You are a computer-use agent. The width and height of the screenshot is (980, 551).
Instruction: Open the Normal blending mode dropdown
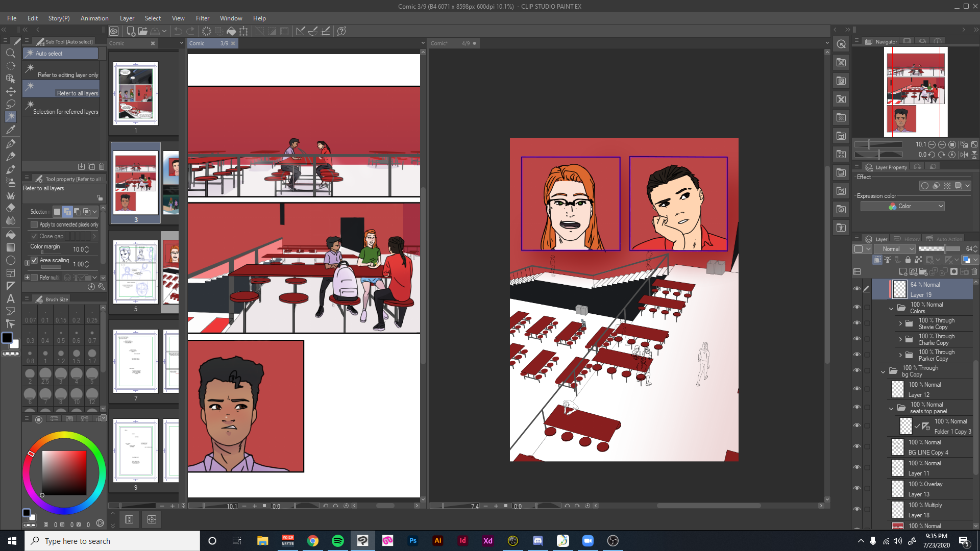point(895,249)
